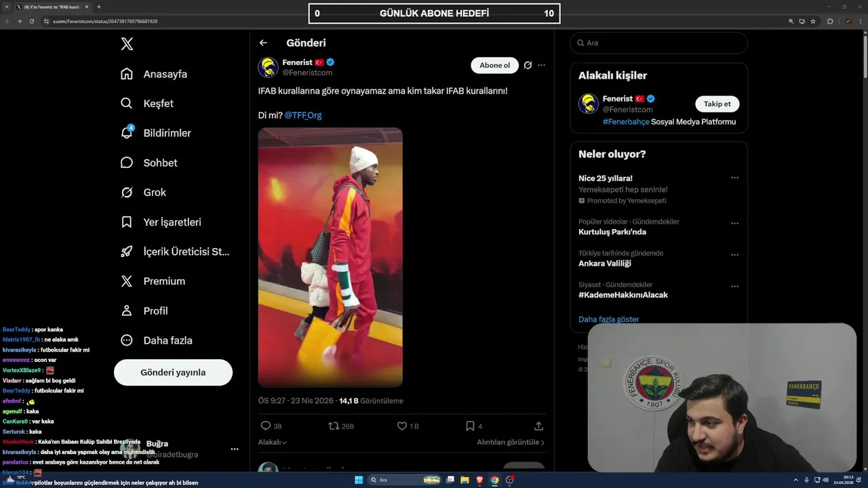868x488 pixels.
Task: Open Grok from the sidebar
Action: point(143,192)
